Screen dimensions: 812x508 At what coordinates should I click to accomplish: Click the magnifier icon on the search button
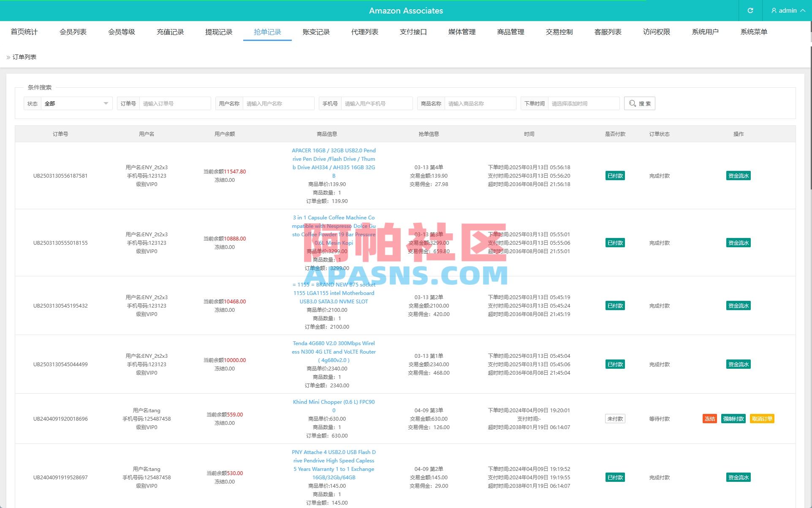(x=632, y=103)
